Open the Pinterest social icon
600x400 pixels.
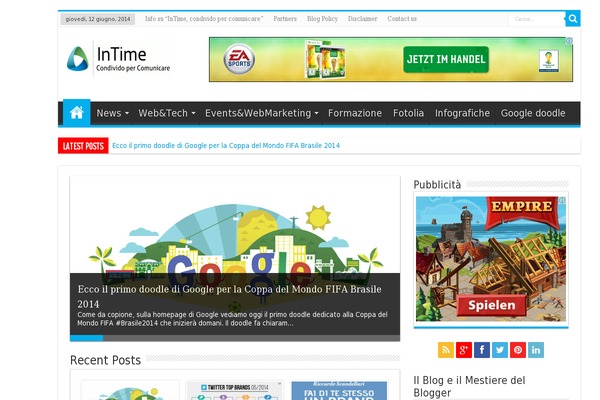[518, 350]
